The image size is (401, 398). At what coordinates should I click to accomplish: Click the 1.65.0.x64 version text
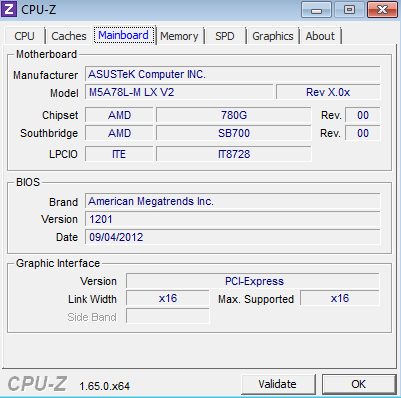(x=104, y=386)
